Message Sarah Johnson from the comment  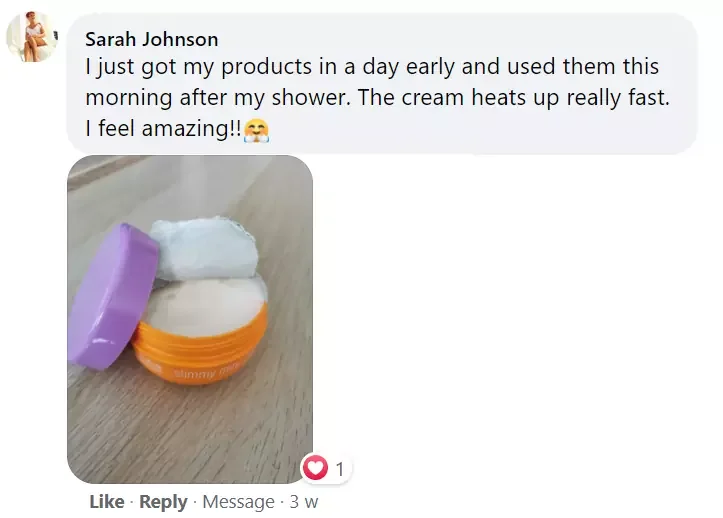(x=238, y=501)
